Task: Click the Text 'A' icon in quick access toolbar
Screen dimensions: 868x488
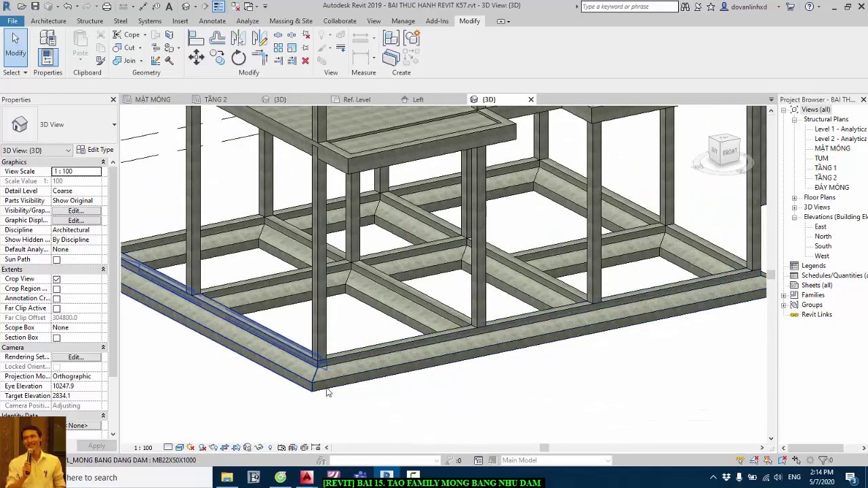Action: [x=169, y=6]
